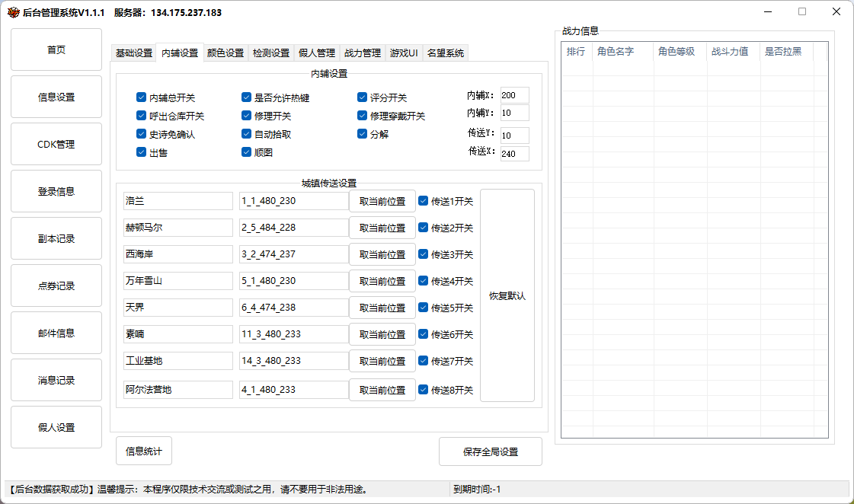
Task: Toggle the 内辅总开关 checkbox
Action: (x=141, y=97)
